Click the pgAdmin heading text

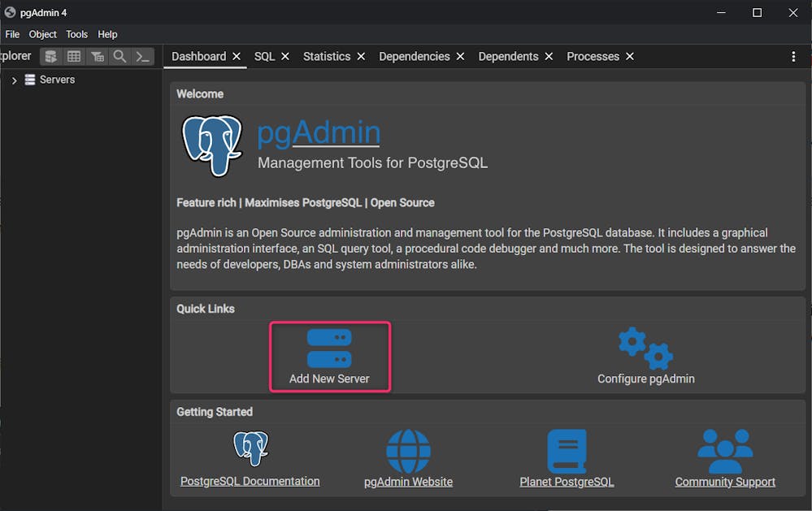(x=319, y=132)
